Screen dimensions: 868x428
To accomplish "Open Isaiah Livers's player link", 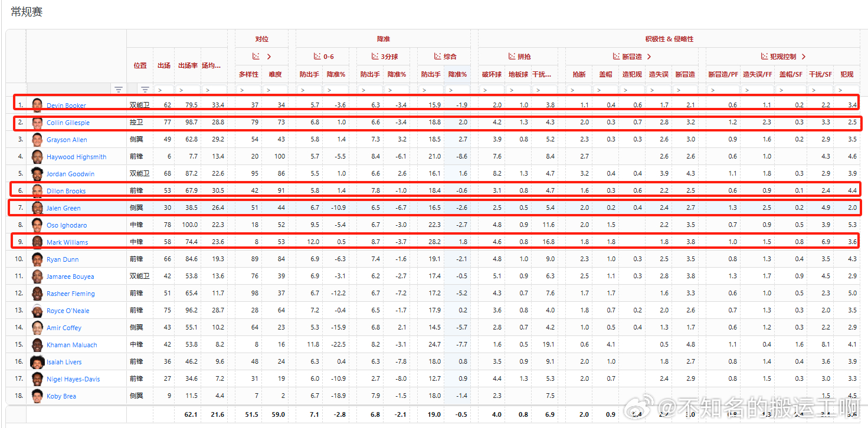I will pos(64,363).
